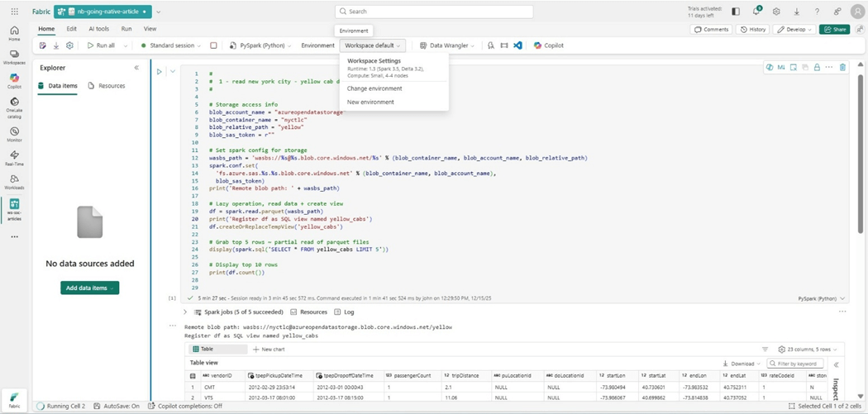Delete the cell with trash icon

pos(842,68)
